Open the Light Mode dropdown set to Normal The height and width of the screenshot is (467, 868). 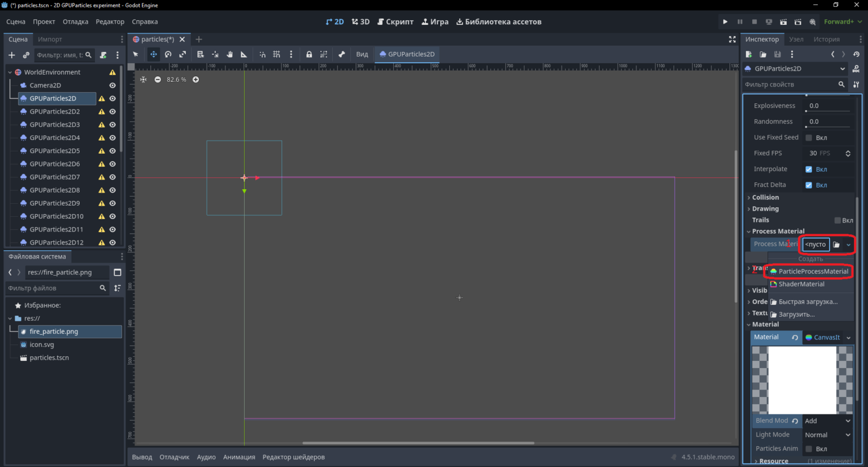point(827,435)
